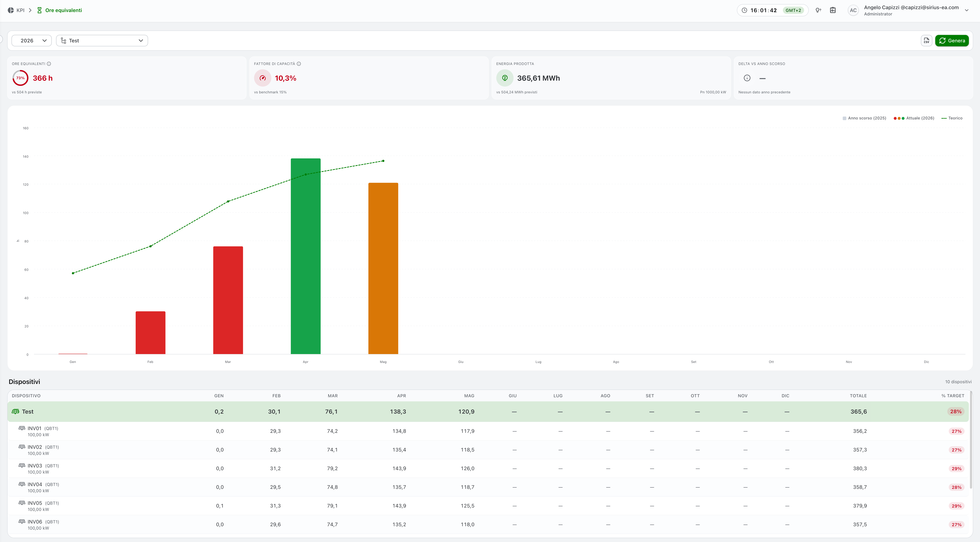
Task: Click the Ore Equivalenti info icon
Action: (49, 64)
